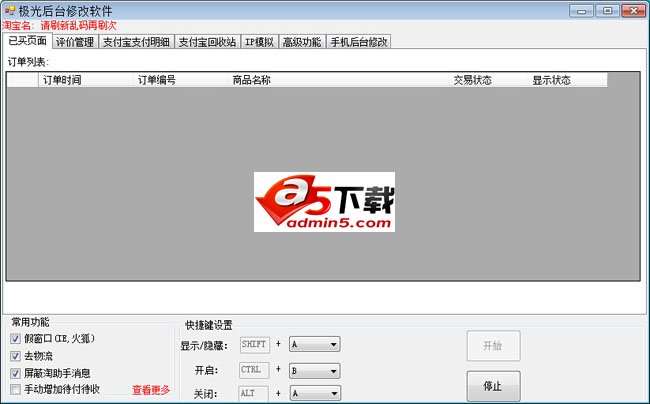Open the IP模拟 tab
Screen dimensions: 650x404
(x=260, y=42)
